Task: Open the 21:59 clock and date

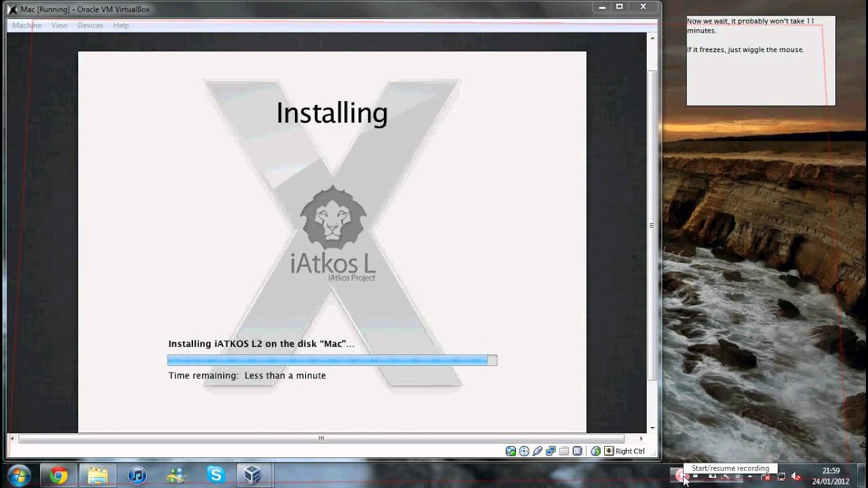Action: click(x=831, y=476)
